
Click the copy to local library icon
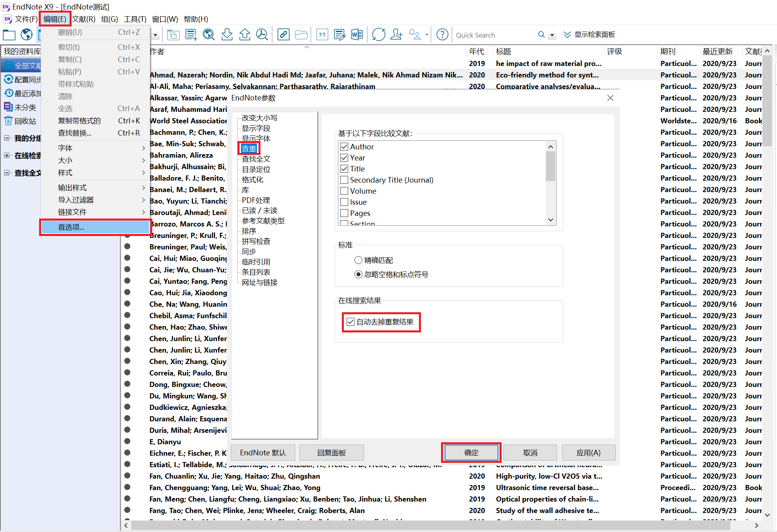173,35
